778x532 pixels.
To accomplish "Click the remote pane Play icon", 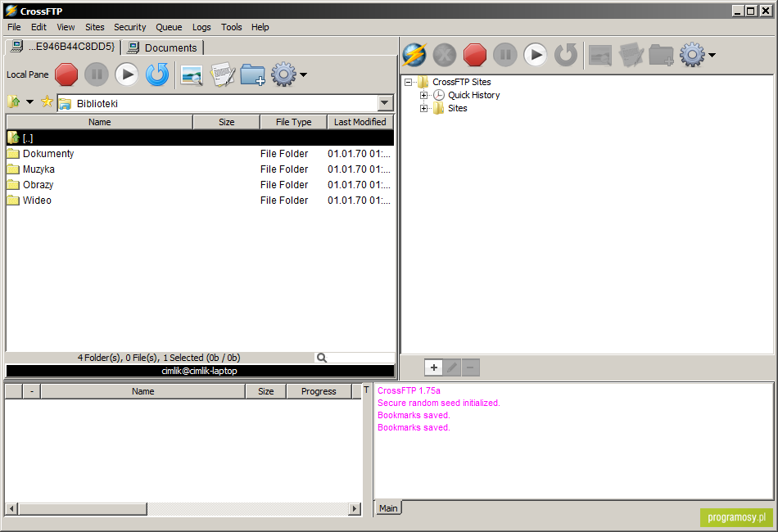I will point(536,55).
